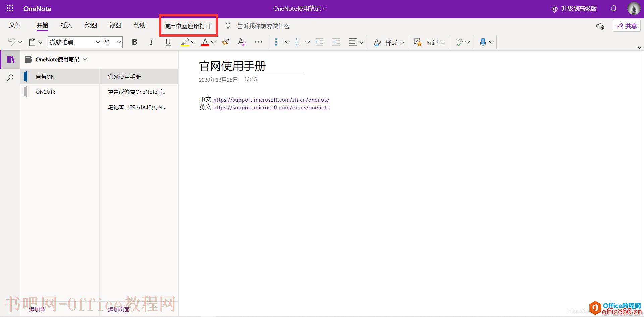Viewport: 644px width, 317px height.
Task: Switch to the 开始 tab
Action: pyautogui.click(x=42, y=25)
